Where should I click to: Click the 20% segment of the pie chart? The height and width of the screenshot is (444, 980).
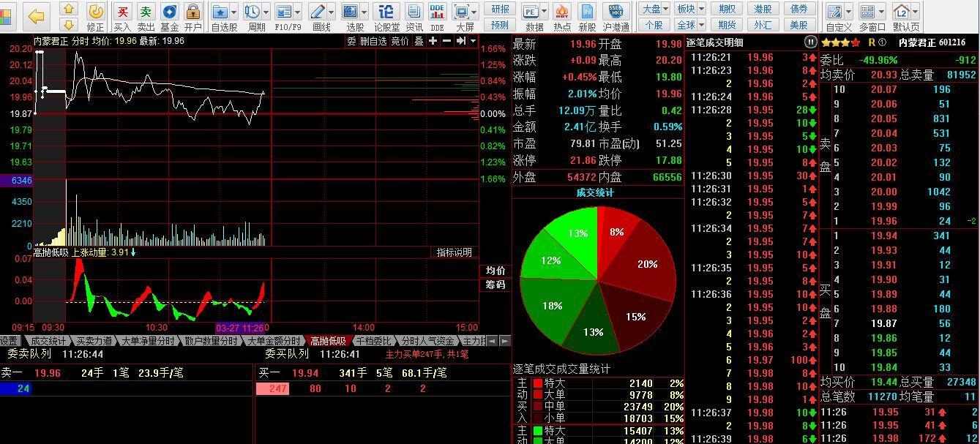tap(646, 265)
